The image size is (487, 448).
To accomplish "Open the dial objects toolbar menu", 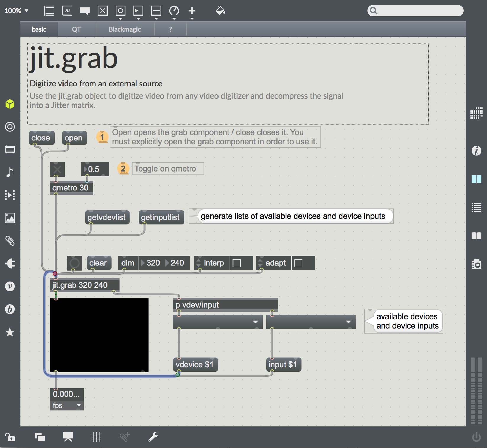I will pyautogui.click(x=174, y=12).
